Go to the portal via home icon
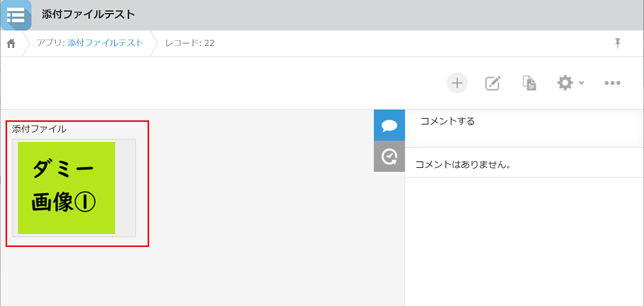 point(11,43)
